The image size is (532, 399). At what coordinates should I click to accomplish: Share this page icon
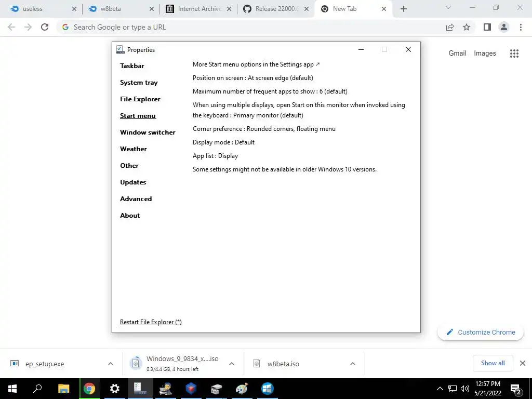450,27
